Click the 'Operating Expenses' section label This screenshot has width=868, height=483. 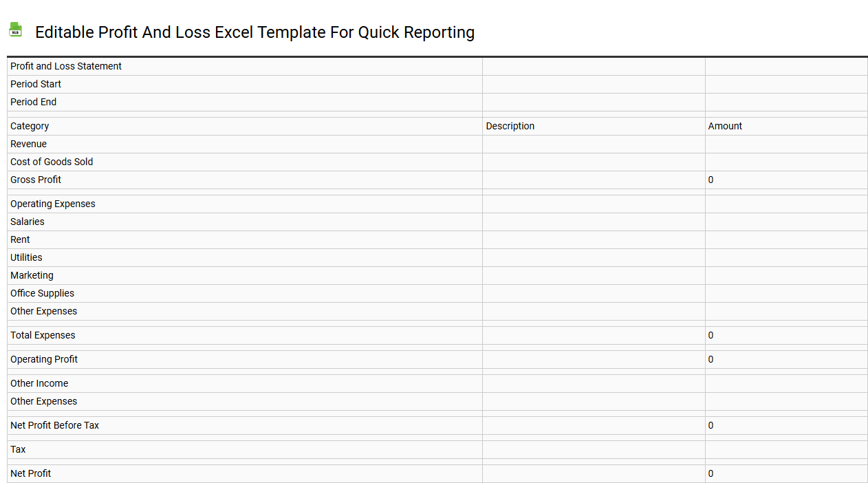click(52, 204)
